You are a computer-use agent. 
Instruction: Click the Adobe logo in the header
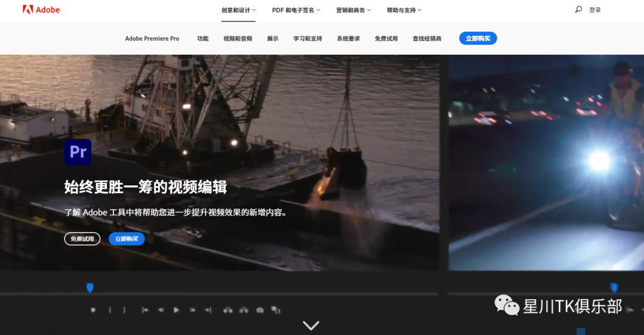[x=41, y=10]
